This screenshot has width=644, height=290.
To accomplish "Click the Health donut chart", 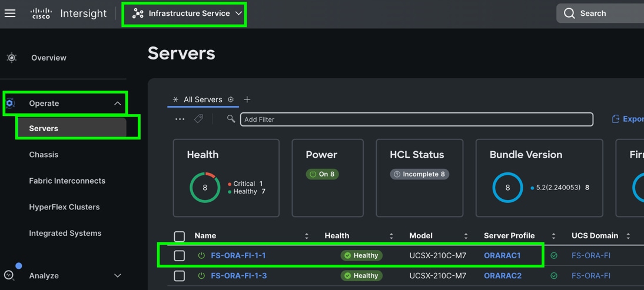I will (205, 188).
